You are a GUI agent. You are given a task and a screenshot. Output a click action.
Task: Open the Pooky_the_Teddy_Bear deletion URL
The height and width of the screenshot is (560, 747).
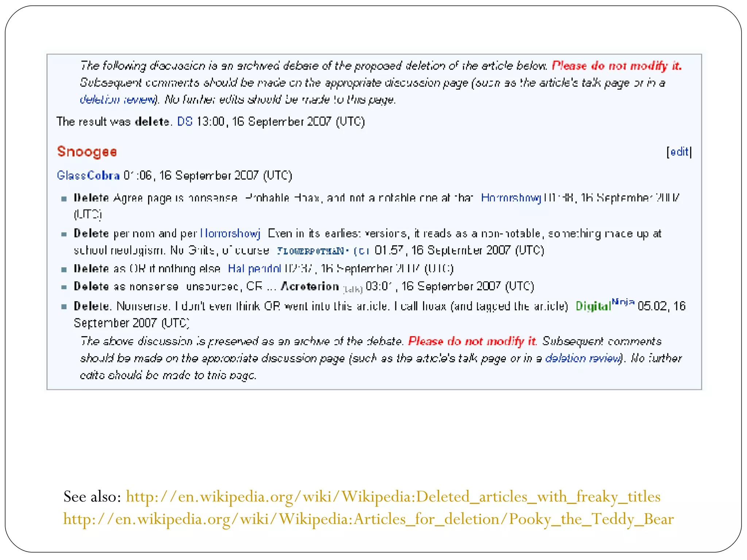coord(368,519)
